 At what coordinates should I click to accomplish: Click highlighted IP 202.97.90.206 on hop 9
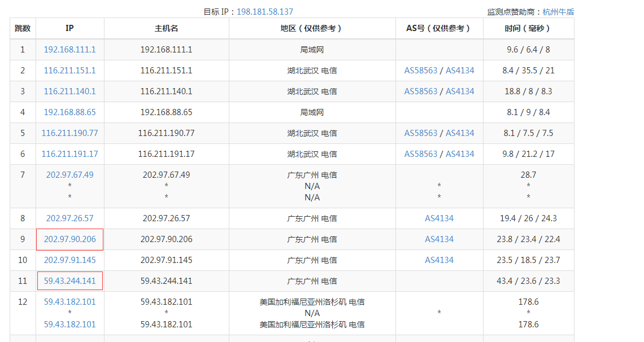[69, 239]
